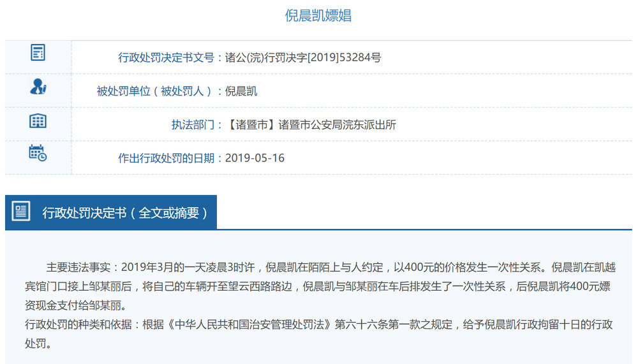638x364 pixels.
Task: Click the decision number ending in 53284号
Action: [303, 57]
